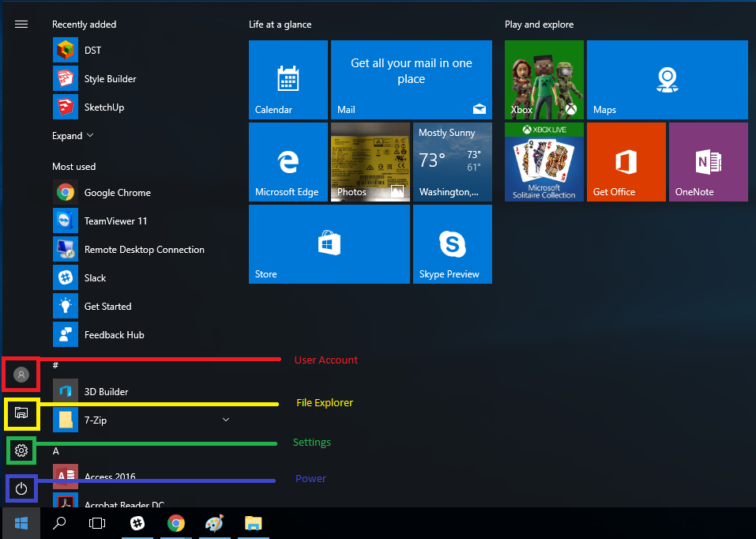Click the Windows Start button
The width and height of the screenshot is (756, 539).
click(x=21, y=523)
